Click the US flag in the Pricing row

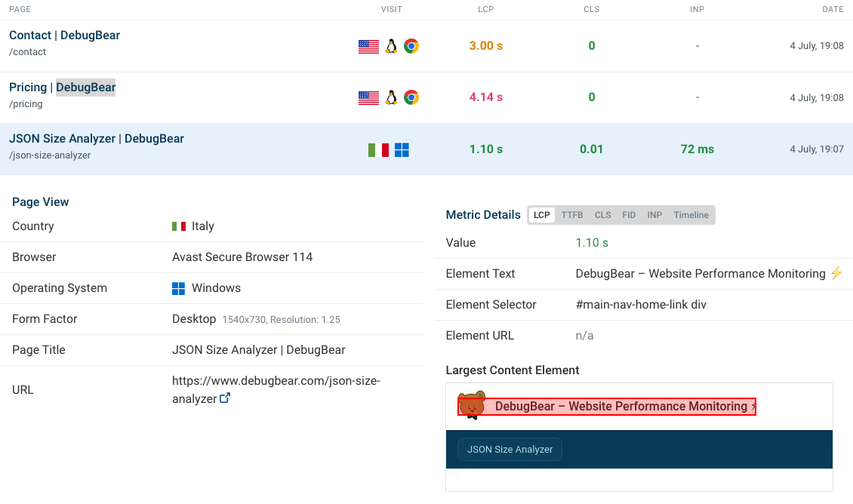point(369,98)
